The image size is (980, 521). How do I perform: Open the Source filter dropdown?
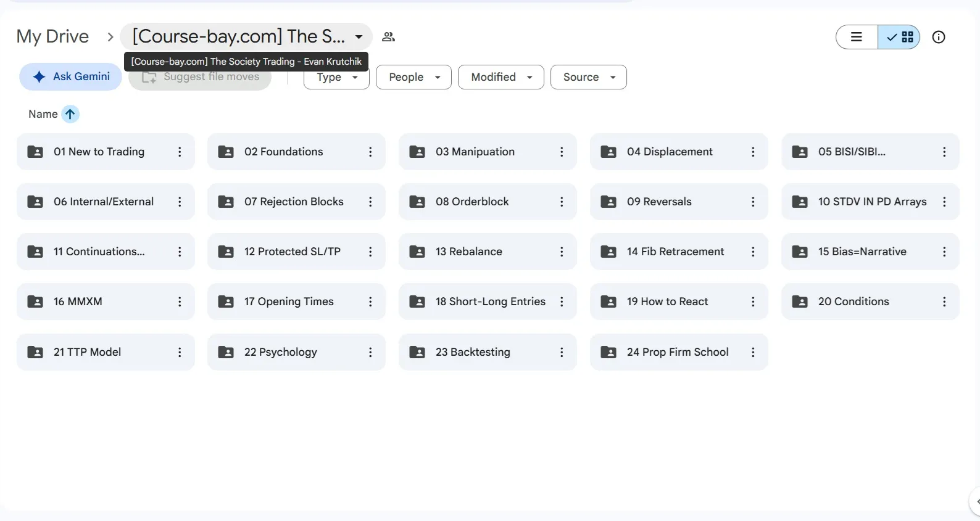[x=589, y=77]
